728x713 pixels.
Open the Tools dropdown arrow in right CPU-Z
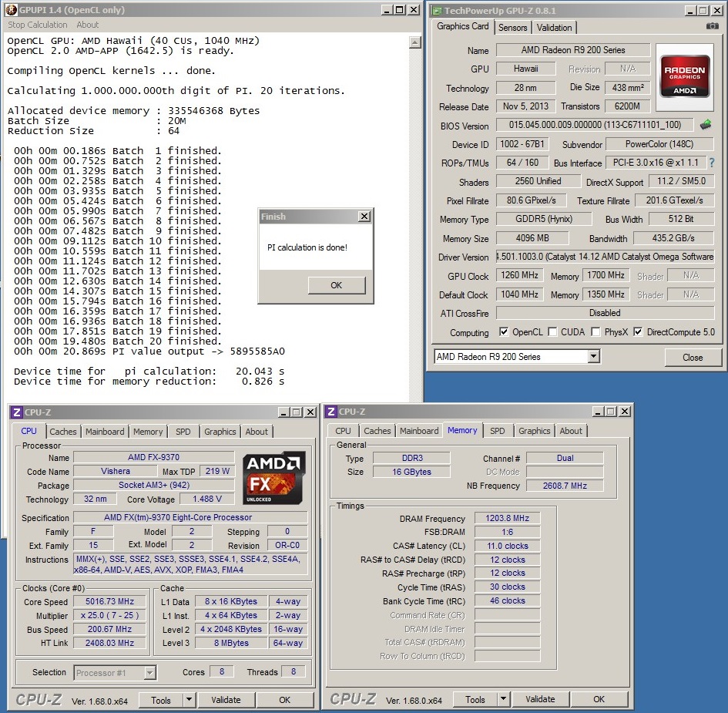(503, 698)
